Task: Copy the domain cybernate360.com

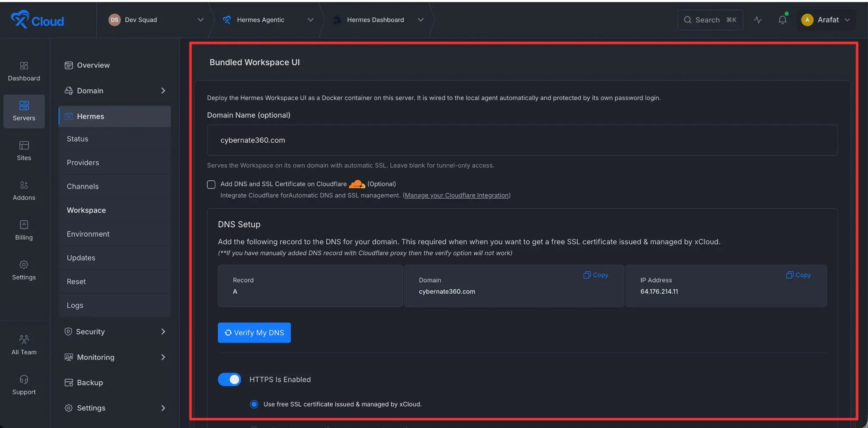Action: 595,275
